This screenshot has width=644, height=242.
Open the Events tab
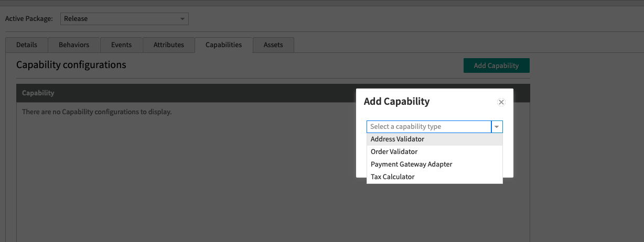coord(121,45)
